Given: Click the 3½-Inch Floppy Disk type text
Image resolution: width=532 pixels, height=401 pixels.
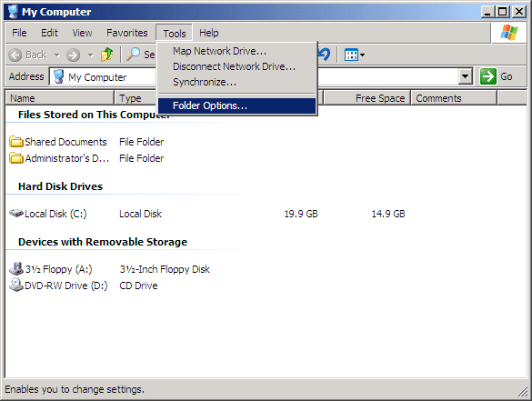Looking at the screenshot, I should pyautogui.click(x=165, y=269).
